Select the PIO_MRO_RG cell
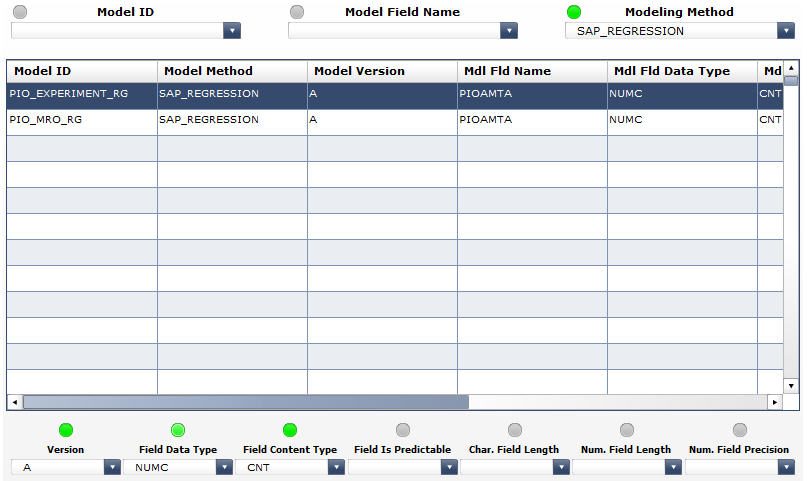This screenshot has height=481, width=807. pos(82,122)
